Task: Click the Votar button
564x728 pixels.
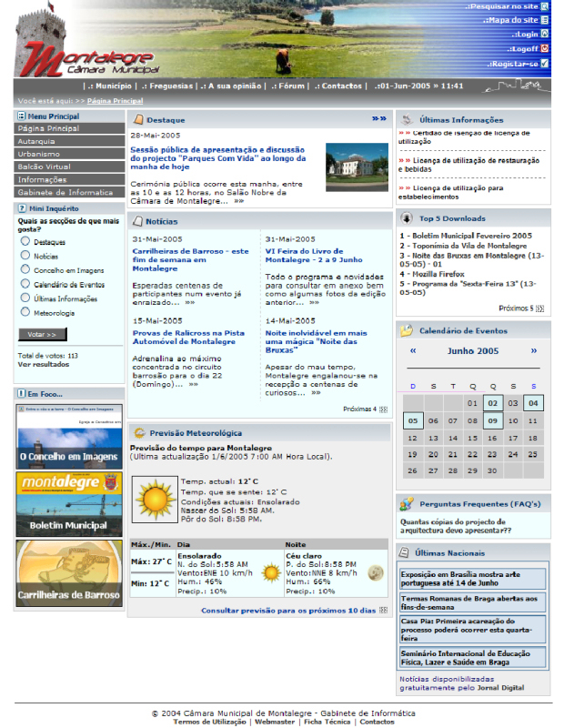Action: [x=42, y=334]
